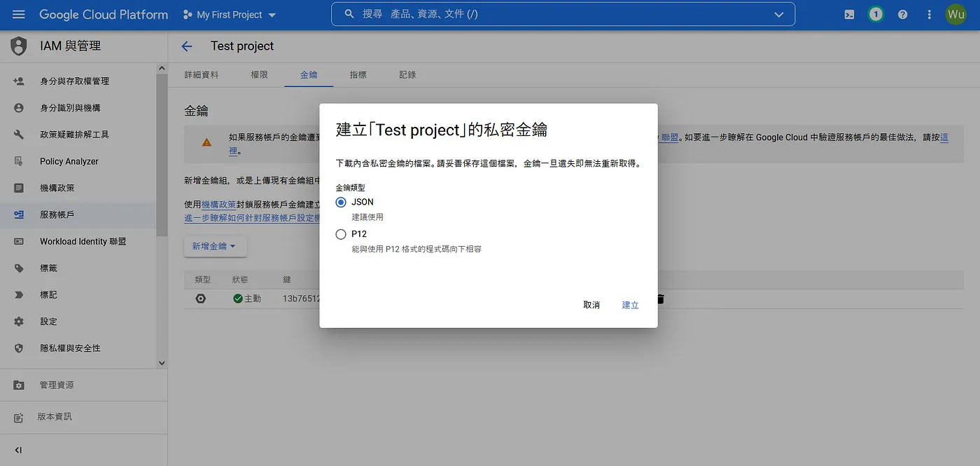Open the Wu account avatar
980x466 pixels.
point(955,14)
